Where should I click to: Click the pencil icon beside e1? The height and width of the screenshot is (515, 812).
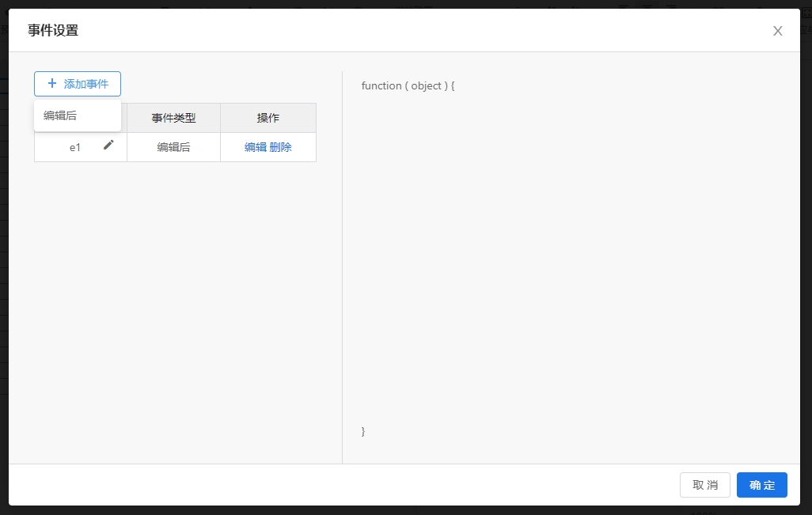pos(108,145)
